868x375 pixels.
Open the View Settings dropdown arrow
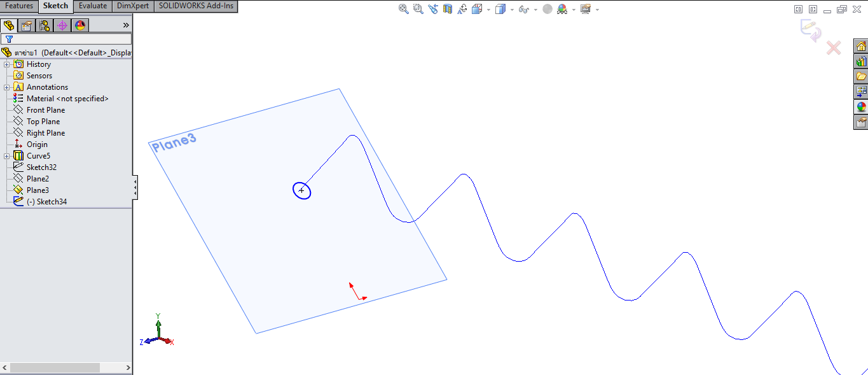point(597,10)
